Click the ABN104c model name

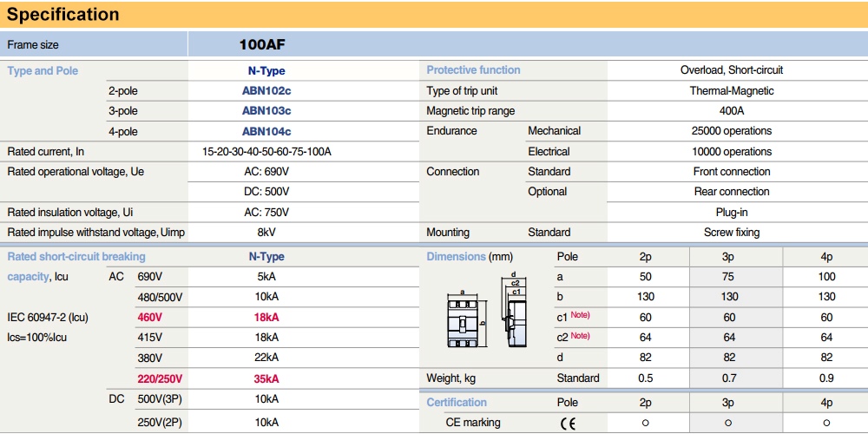coord(266,131)
